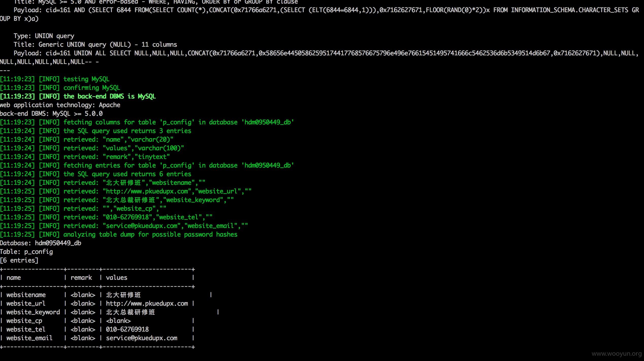Click the 'values' table column header
The height and width of the screenshot is (361, 644).
pos(117,278)
